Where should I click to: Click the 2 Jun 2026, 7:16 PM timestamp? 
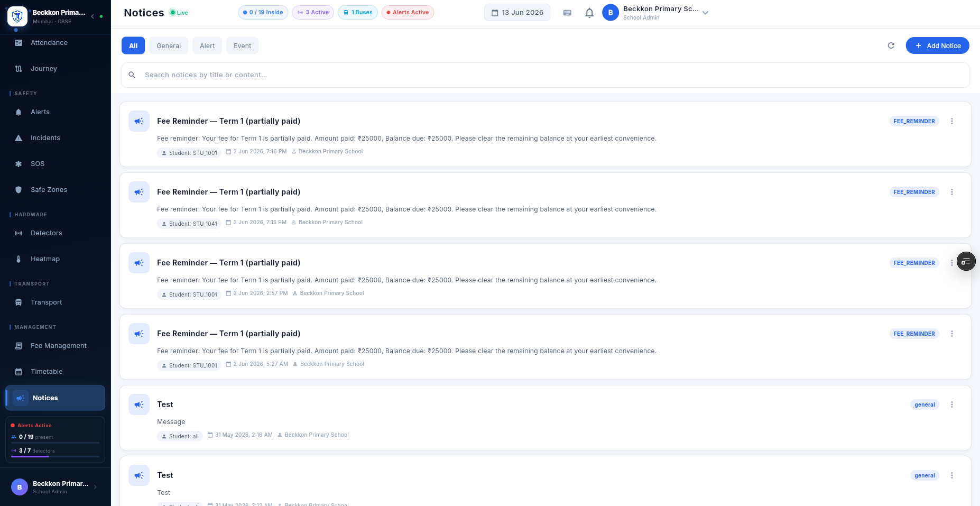tap(256, 152)
